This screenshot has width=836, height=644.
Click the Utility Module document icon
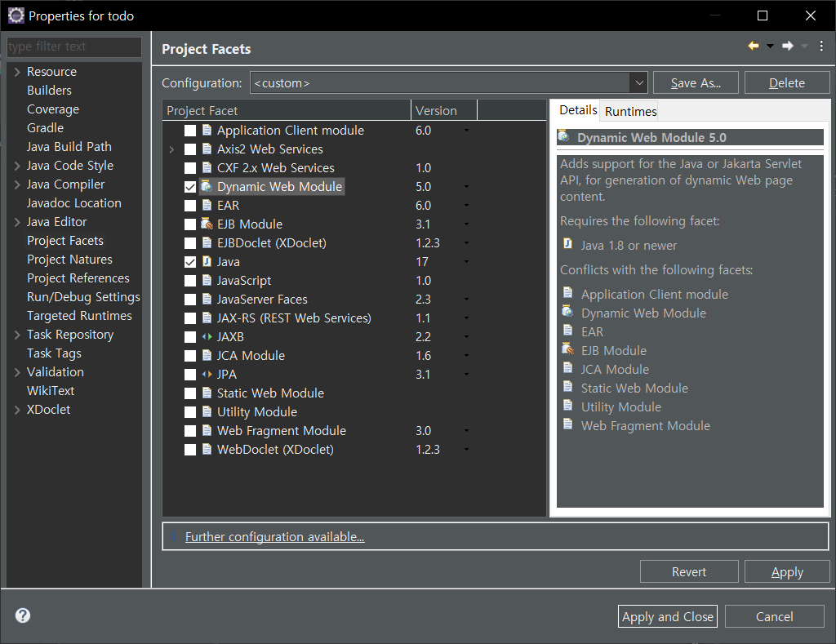(x=207, y=411)
